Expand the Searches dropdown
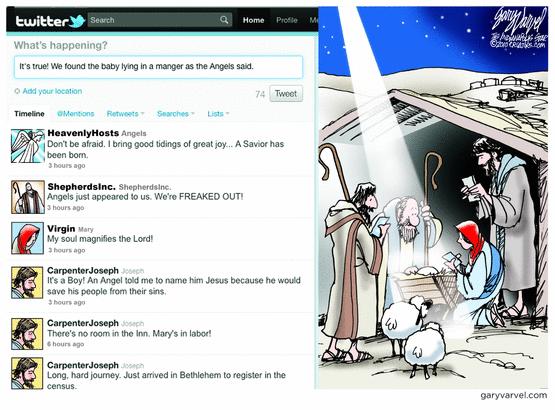 pos(176,114)
